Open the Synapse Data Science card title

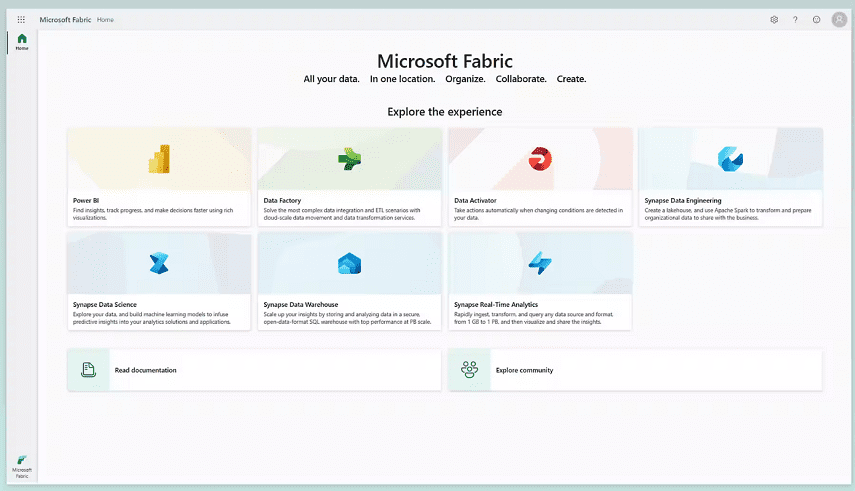[x=105, y=304]
